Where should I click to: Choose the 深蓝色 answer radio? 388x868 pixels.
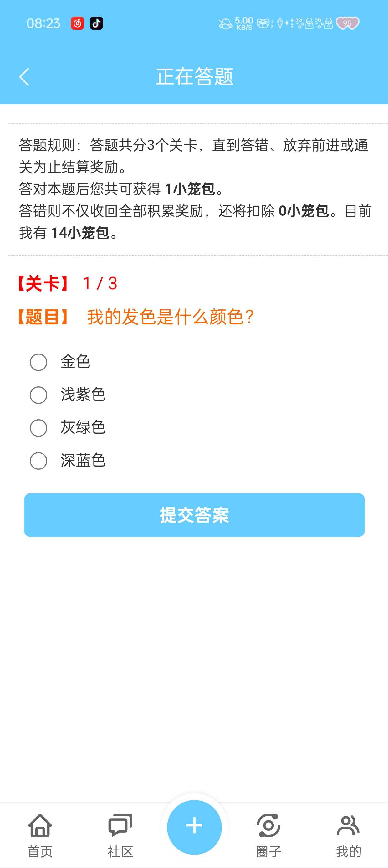coord(38,461)
